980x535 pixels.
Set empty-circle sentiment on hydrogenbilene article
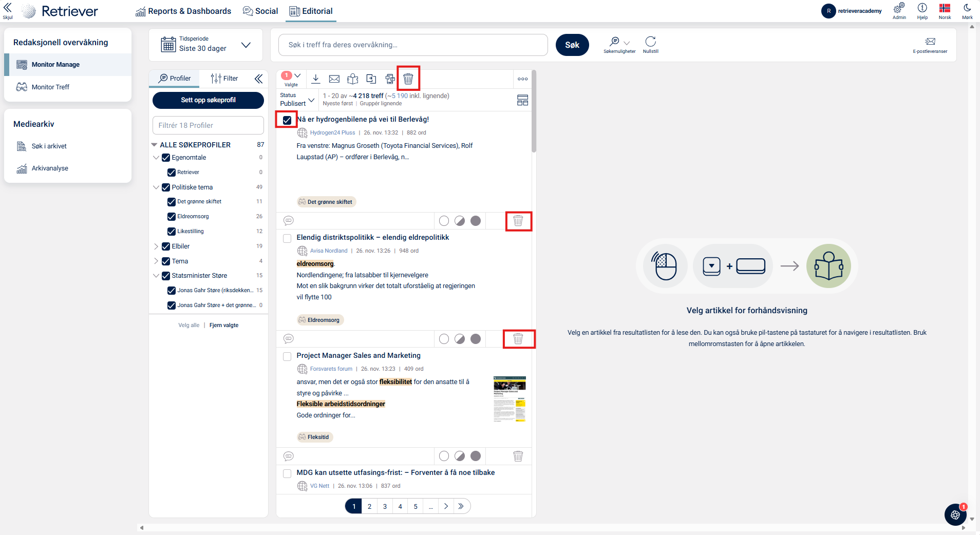pos(444,221)
